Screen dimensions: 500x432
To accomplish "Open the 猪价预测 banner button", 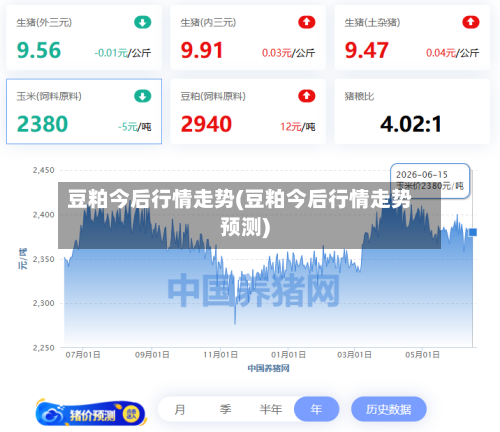I will (91, 413).
